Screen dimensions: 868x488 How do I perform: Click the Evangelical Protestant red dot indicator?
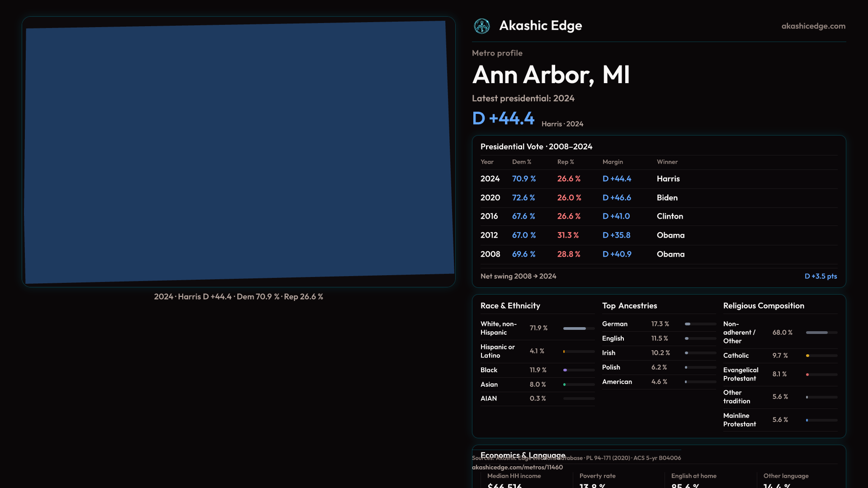[807, 375]
